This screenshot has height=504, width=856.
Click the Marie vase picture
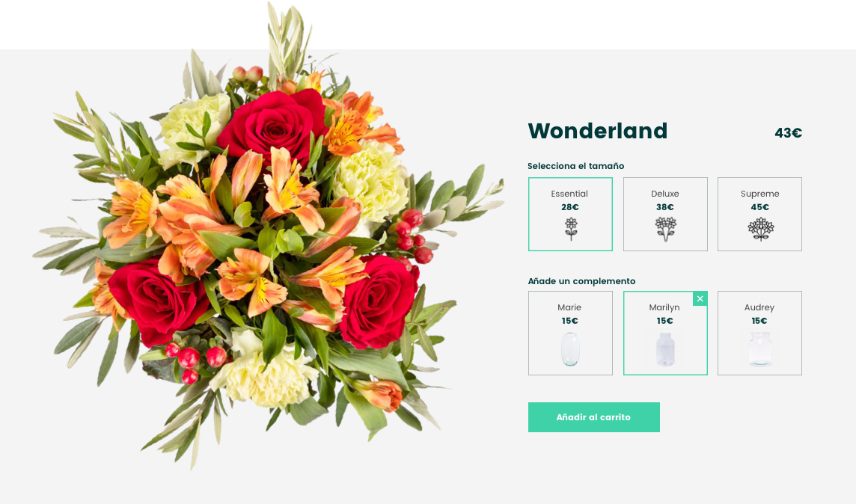[x=570, y=349]
